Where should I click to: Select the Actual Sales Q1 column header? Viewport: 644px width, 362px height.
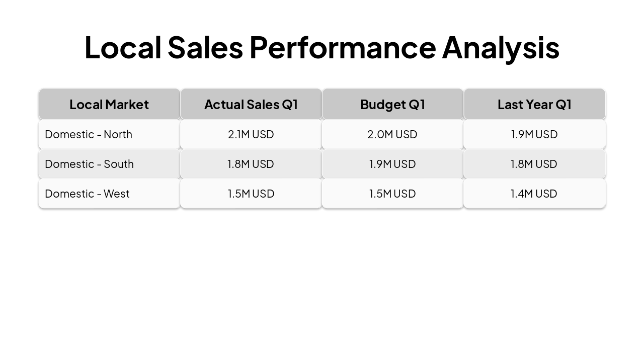tap(251, 104)
